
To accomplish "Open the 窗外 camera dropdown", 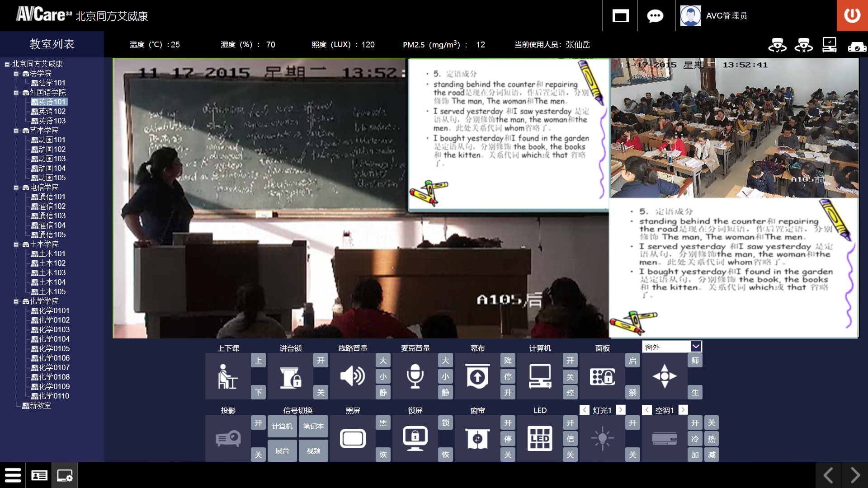I will point(696,347).
